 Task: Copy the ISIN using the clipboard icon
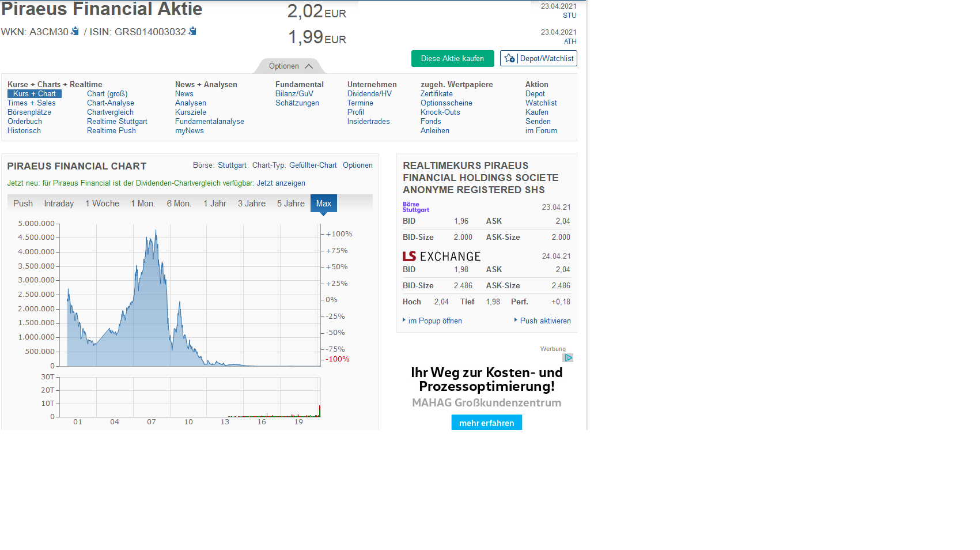(193, 31)
